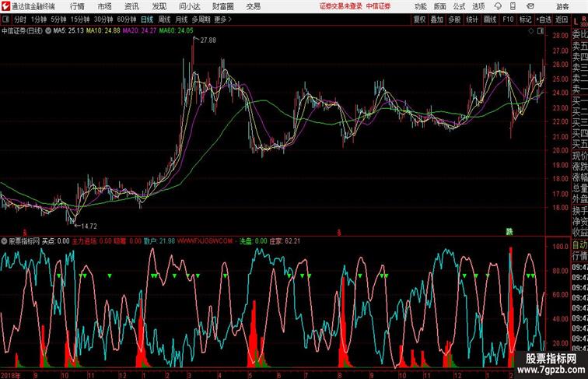The width and height of the screenshot is (588, 379).
Task: Open the 多周期 multi-period view
Action: 201,19
